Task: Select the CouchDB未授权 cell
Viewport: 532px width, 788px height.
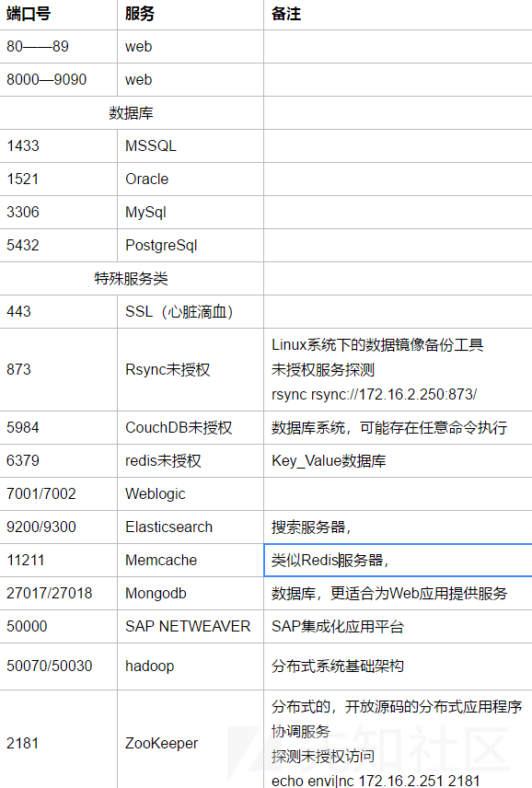Action: (191, 428)
